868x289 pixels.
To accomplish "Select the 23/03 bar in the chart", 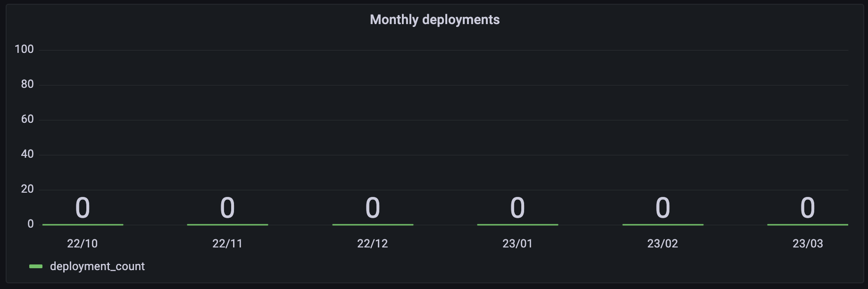I will coord(808,225).
